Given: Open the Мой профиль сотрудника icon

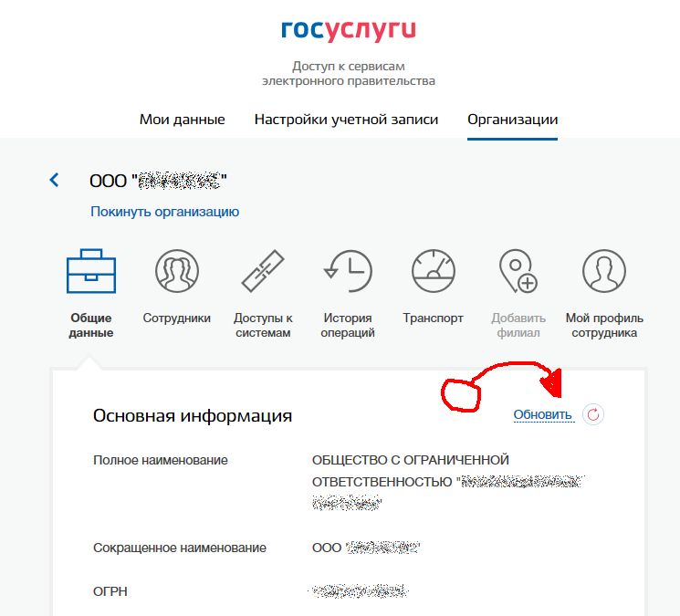Looking at the screenshot, I should (604, 271).
